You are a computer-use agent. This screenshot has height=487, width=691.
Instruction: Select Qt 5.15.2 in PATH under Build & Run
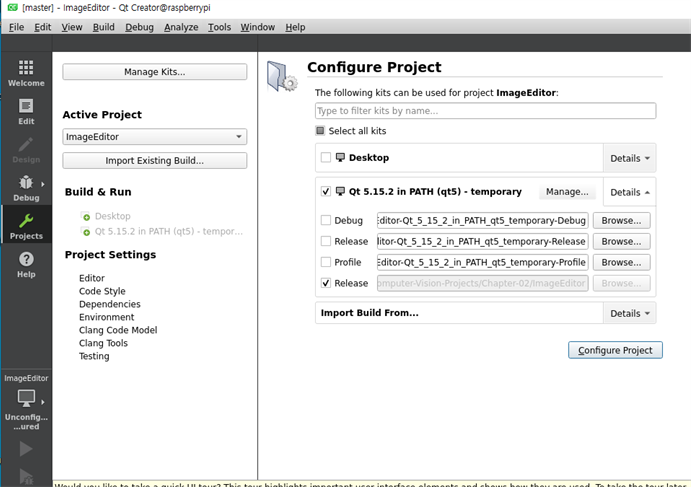[x=169, y=231]
